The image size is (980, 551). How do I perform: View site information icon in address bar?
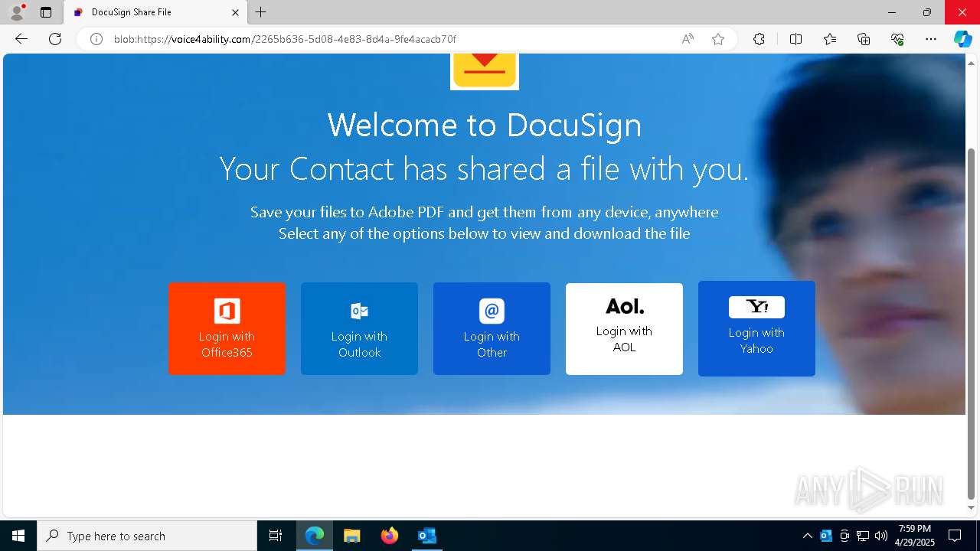[96, 39]
